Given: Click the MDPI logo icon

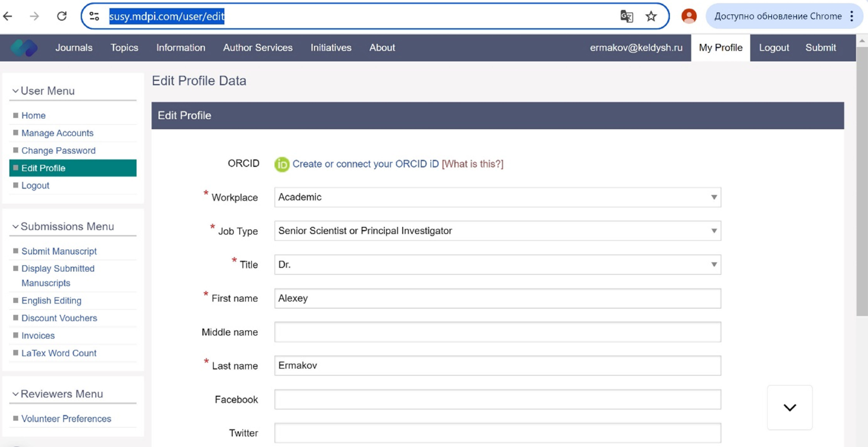Looking at the screenshot, I should 24,48.
